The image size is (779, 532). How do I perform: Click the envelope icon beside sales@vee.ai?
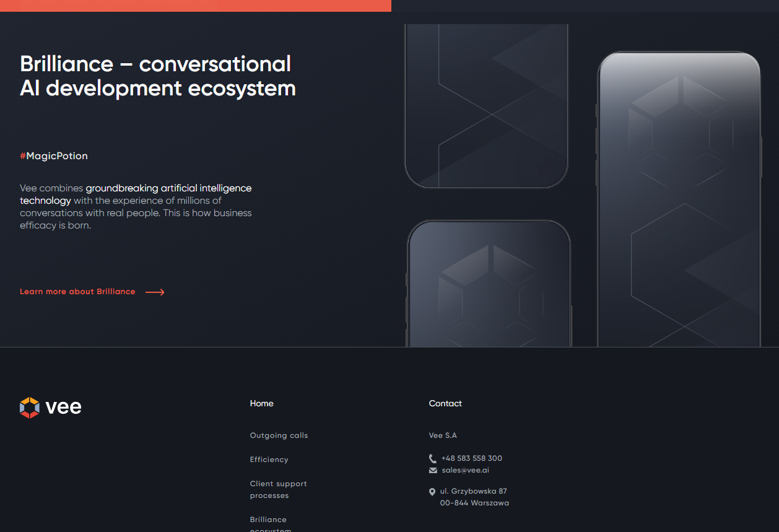[433, 471]
